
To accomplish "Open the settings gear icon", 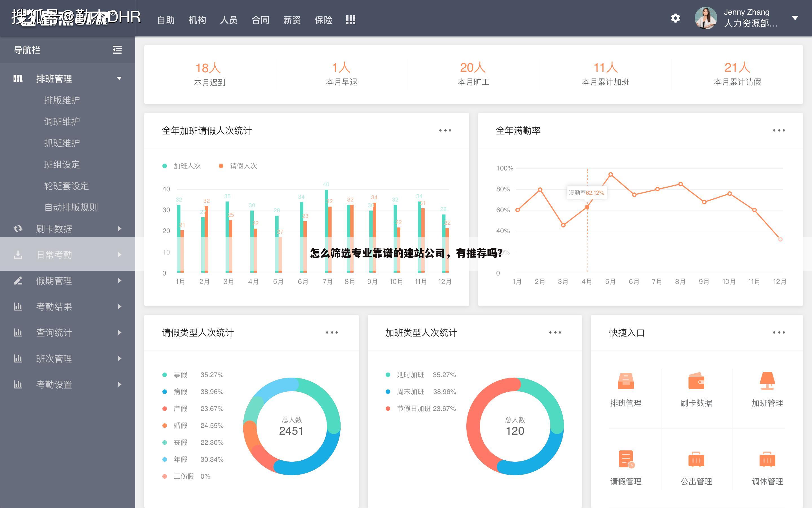I will 675,18.
